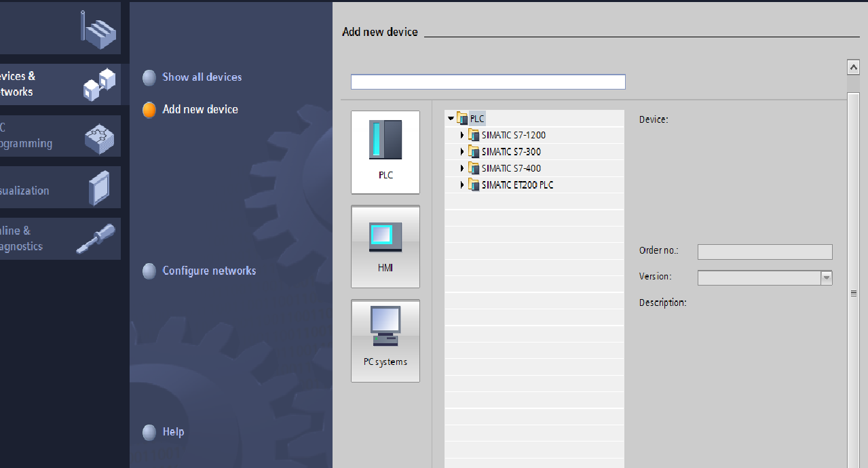
Task: Open the Visualization portal
Action: [60, 187]
